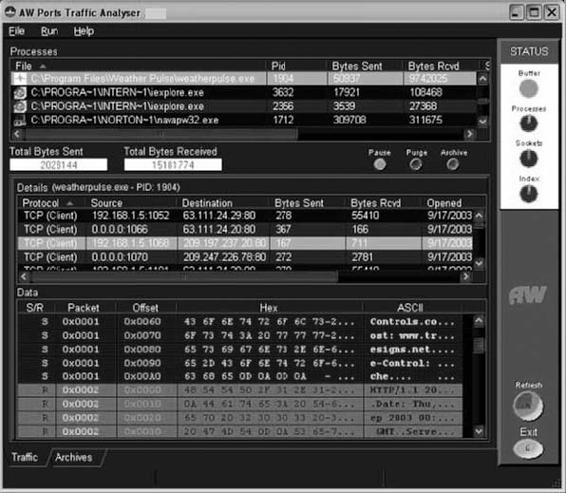Click the Sockets status knob
The width and height of the screenshot is (566, 493).
(529, 158)
